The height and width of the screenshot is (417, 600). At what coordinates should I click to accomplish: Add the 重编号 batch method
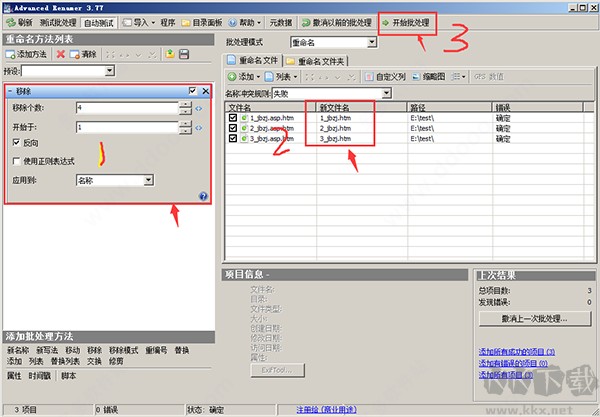point(156,350)
